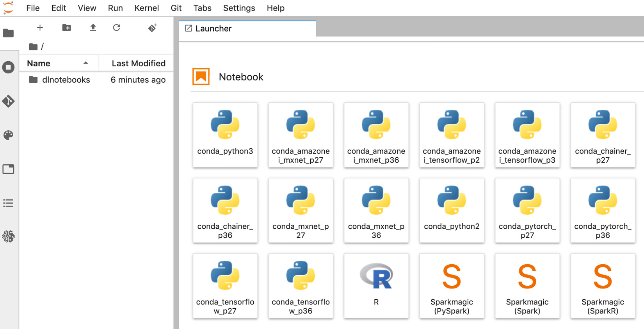
Task: Open the Run menu
Action: pos(115,8)
